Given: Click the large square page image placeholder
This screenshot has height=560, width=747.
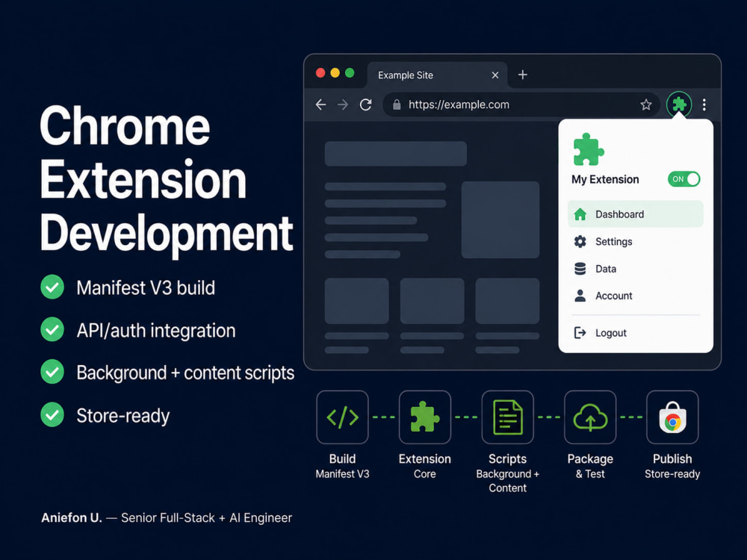Looking at the screenshot, I should 500,220.
